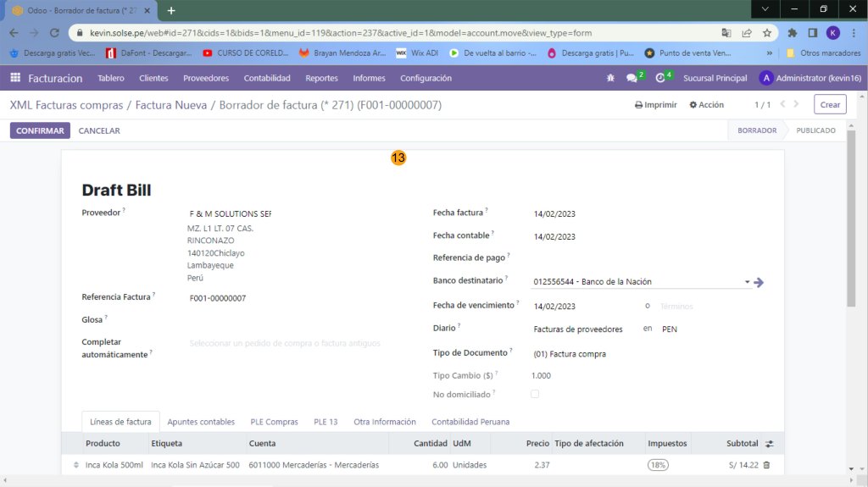Open the activities clock icon

click(660, 78)
